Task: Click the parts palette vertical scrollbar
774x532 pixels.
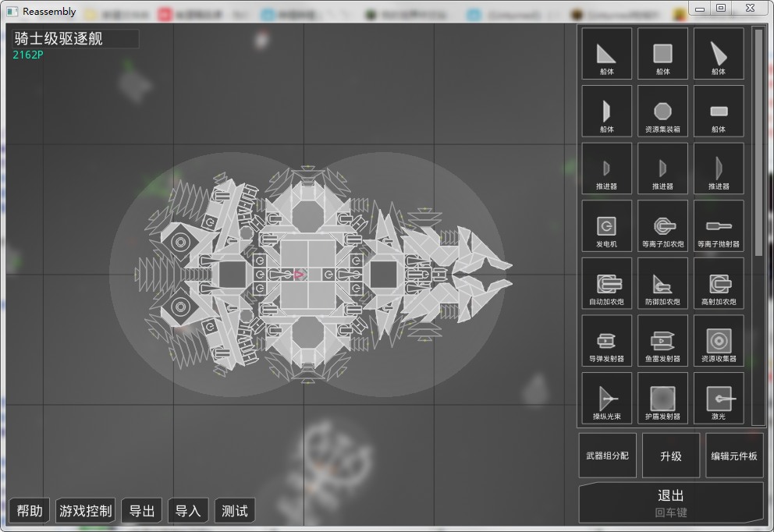Action: click(758, 140)
